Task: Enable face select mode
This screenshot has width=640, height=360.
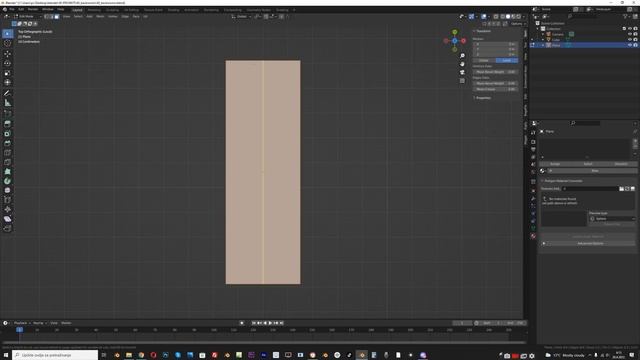Action: coord(57,17)
